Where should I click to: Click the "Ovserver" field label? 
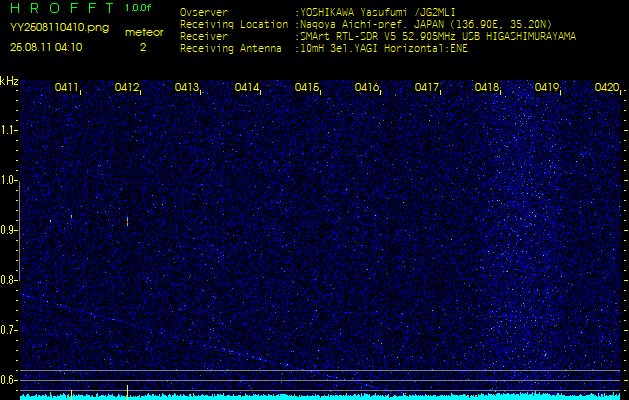click(204, 13)
